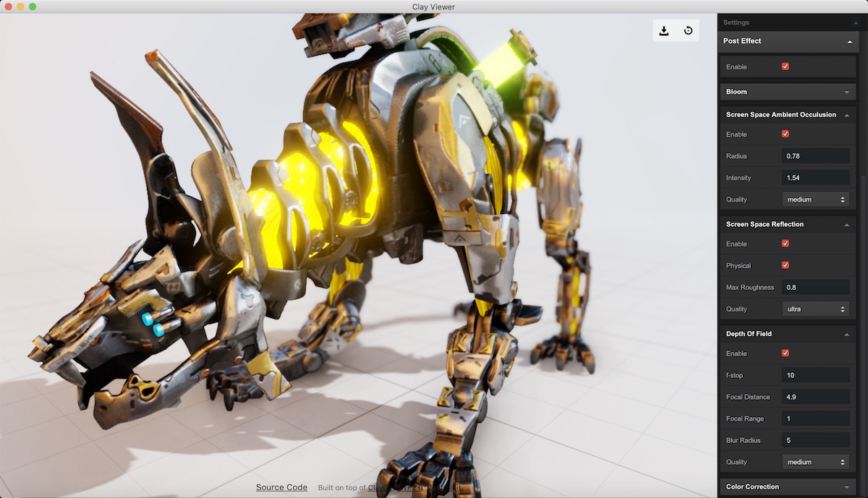
Task: Disable the Post Effect Enable checkbox
Action: pos(786,66)
